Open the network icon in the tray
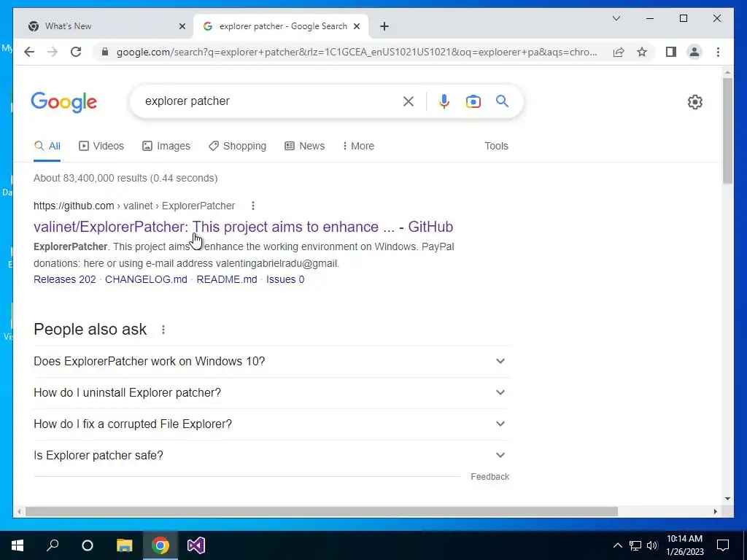This screenshot has height=560, width=747. click(635, 545)
